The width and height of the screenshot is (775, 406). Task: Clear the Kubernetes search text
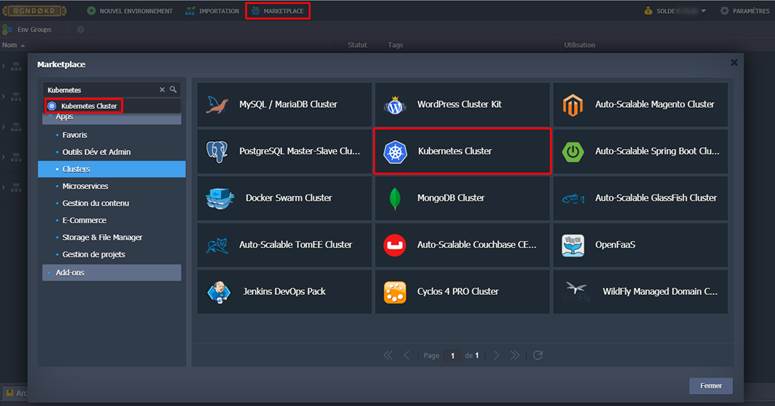click(162, 90)
